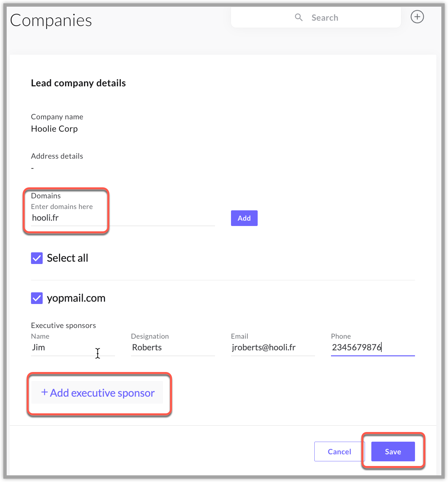448x482 pixels.
Task: Click the Hoolie Corp company name
Action: coord(54,129)
